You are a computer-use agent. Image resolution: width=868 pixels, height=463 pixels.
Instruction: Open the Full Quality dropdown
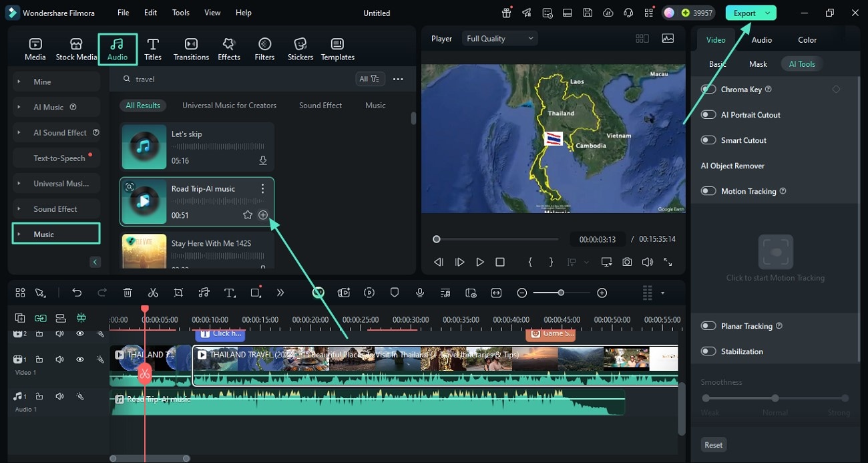click(x=500, y=39)
